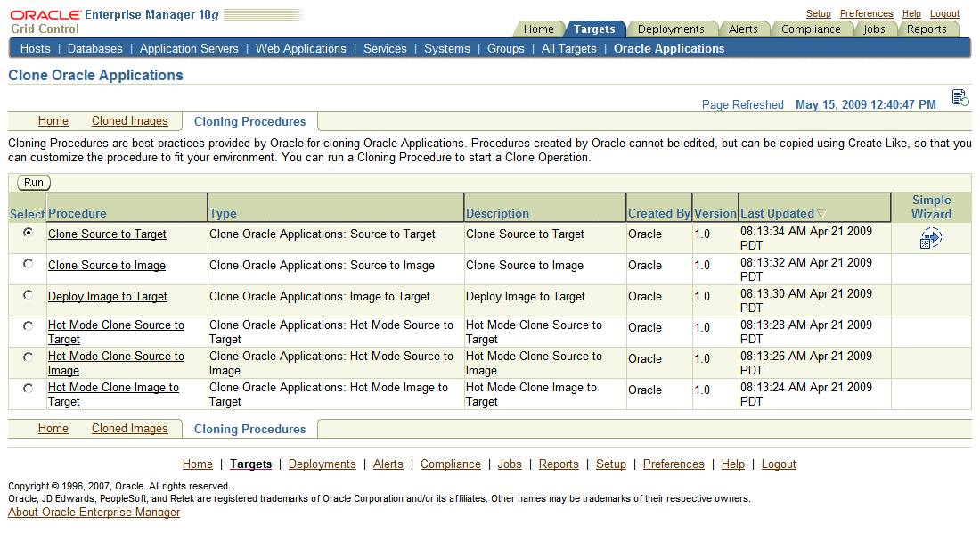Click the footer Compliance link
Image resolution: width=980 pixels, height=534 pixels.
click(451, 464)
